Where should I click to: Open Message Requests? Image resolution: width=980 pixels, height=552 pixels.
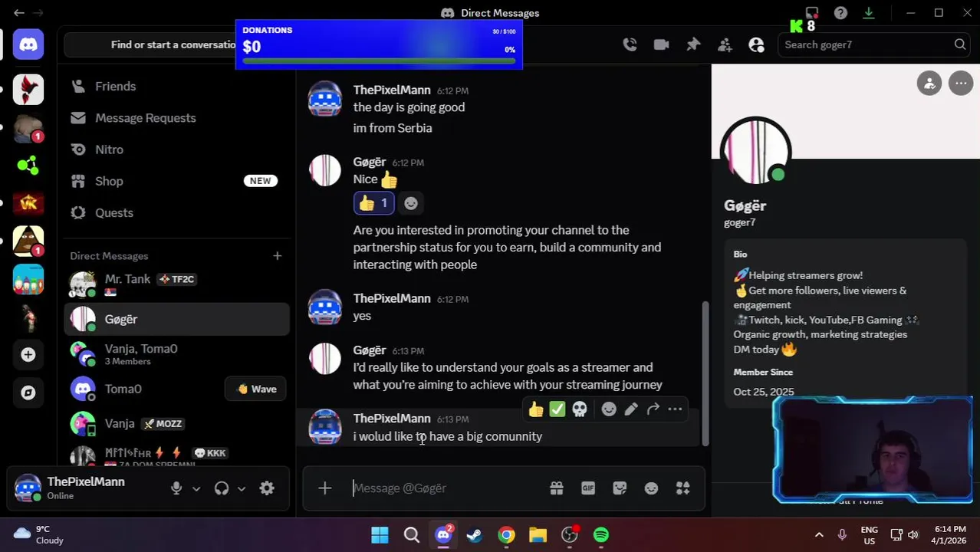click(x=176, y=118)
